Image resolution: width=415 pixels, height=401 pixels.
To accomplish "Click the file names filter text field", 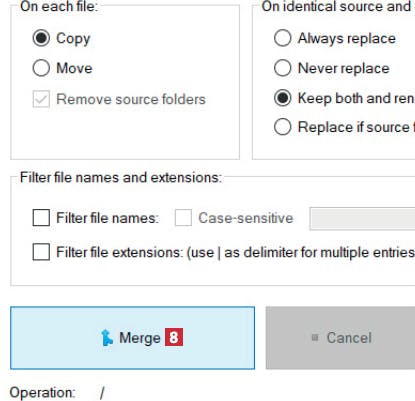I will pyautogui.click(x=362, y=218).
